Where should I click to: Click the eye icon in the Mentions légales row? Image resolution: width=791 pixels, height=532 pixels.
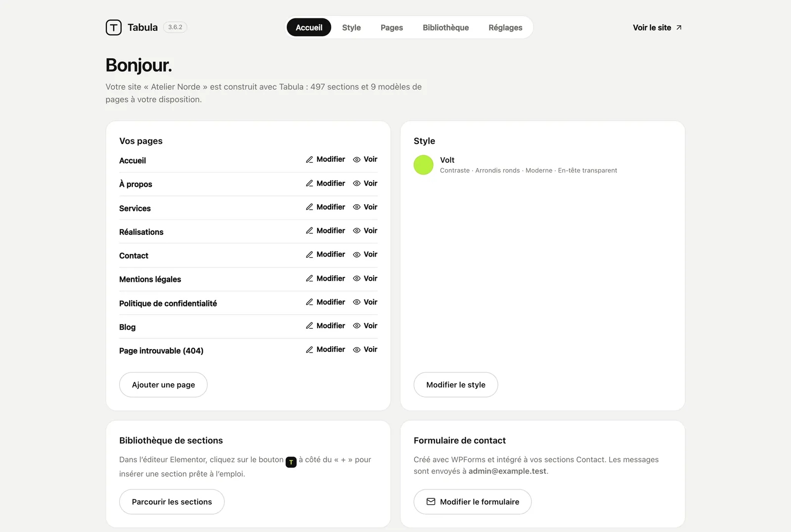click(x=356, y=278)
